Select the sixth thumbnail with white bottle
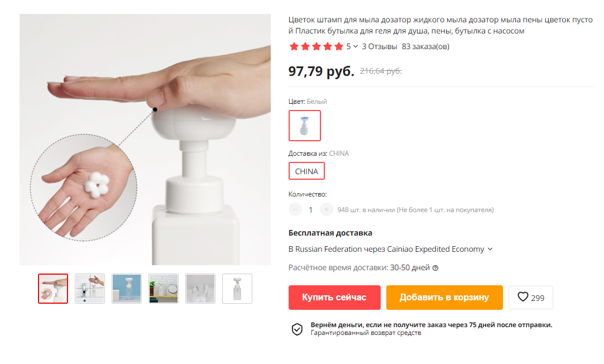Image resolution: width=604 pixels, height=364 pixels. (x=237, y=289)
